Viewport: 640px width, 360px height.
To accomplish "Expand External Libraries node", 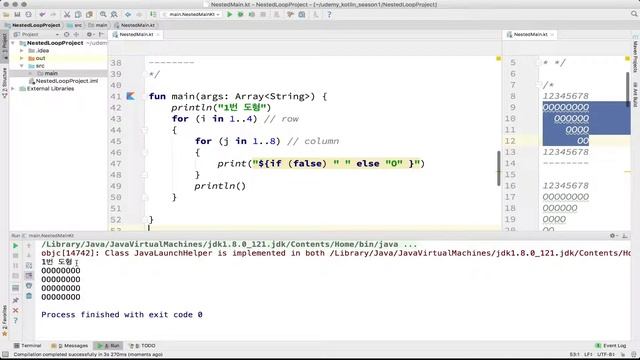I will point(13,89).
